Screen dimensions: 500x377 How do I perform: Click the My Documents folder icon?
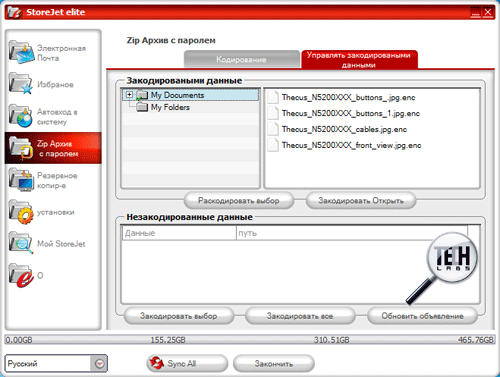142,95
